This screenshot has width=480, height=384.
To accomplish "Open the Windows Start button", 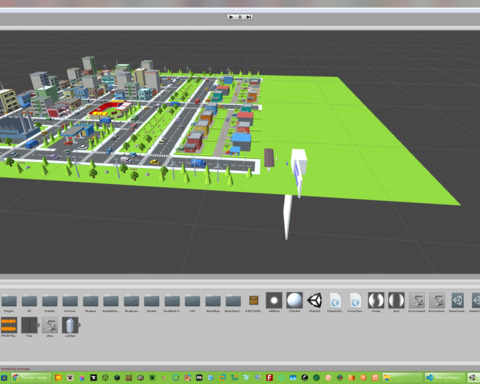I will (x=4, y=378).
